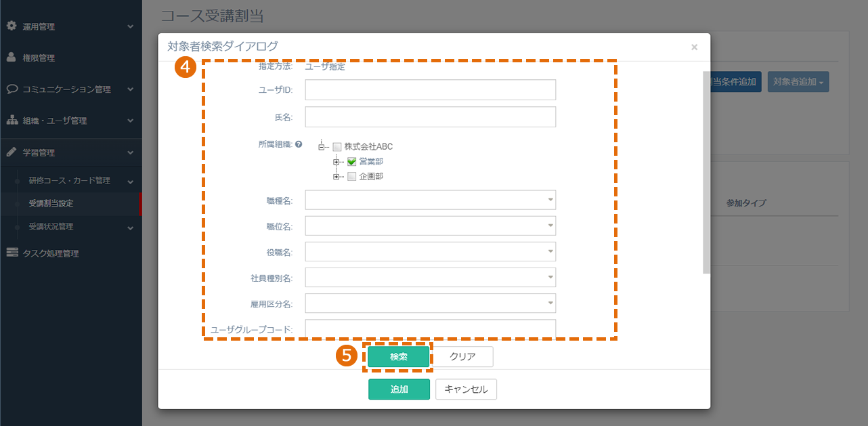The image size is (868, 426).
Task: Expand the 研修コース・カード管理 submenu chevron
Action: coord(131,182)
